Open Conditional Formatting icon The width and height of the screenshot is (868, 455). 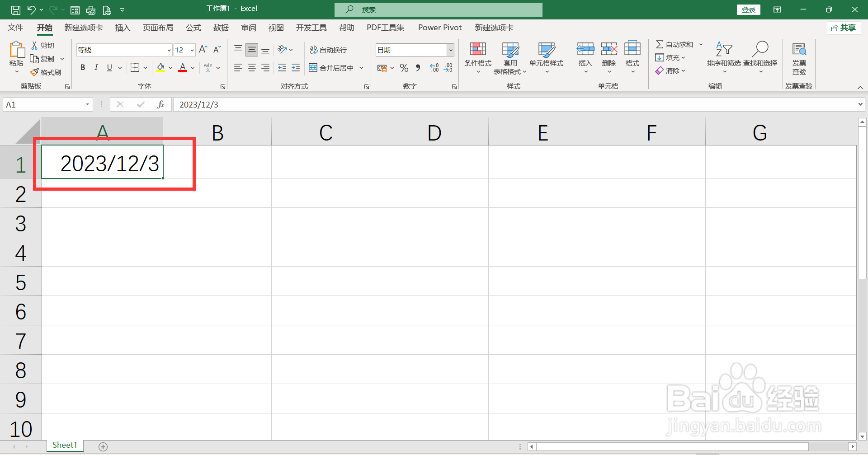(x=478, y=49)
